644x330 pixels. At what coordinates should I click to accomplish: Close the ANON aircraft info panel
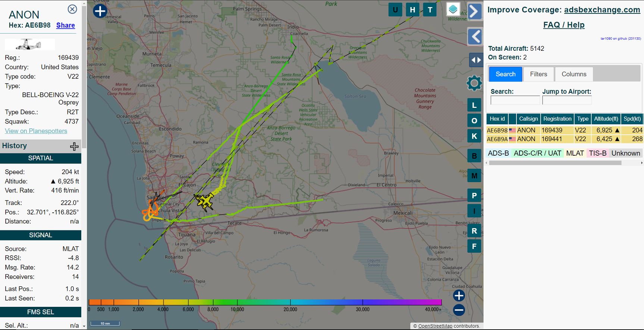[72, 9]
